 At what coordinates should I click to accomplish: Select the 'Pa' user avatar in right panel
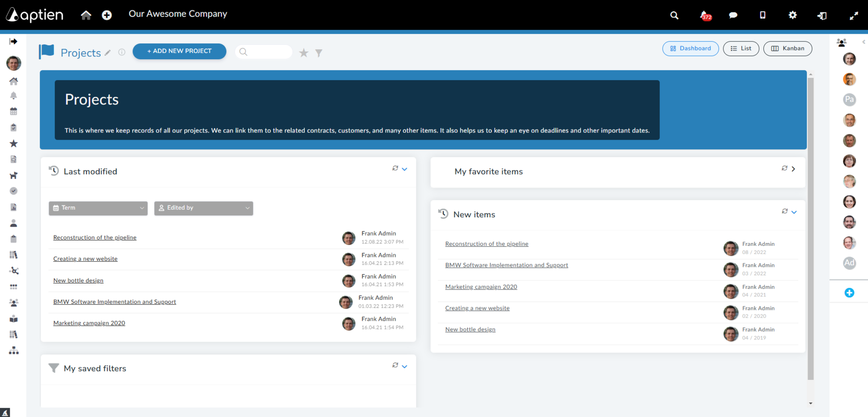[849, 100]
